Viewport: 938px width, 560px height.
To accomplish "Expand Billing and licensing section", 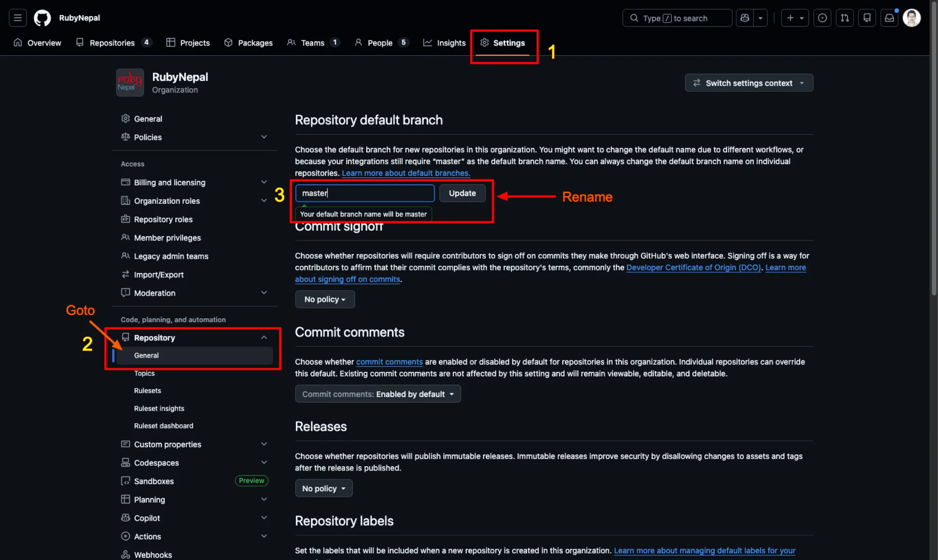I will 195,182.
